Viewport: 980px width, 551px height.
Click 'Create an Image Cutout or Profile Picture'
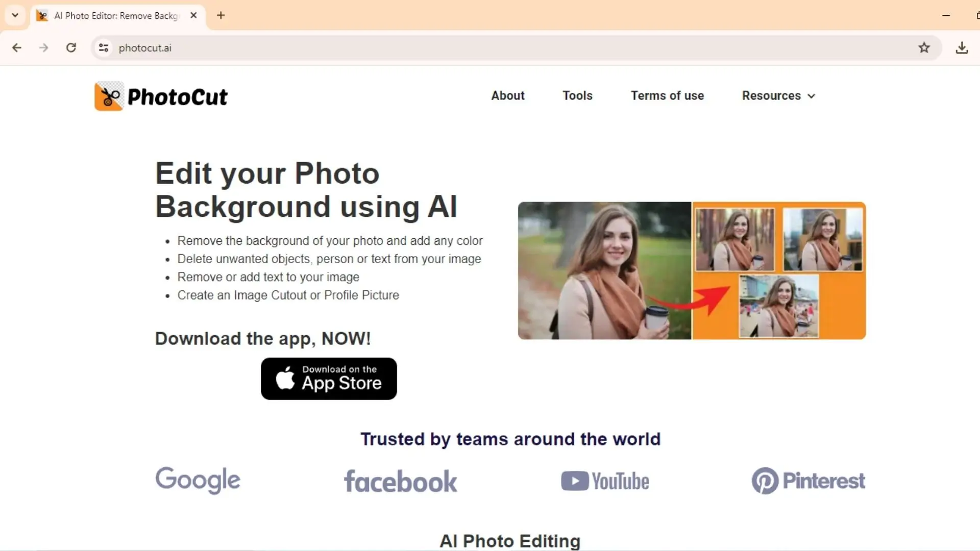[x=288, y=295]
